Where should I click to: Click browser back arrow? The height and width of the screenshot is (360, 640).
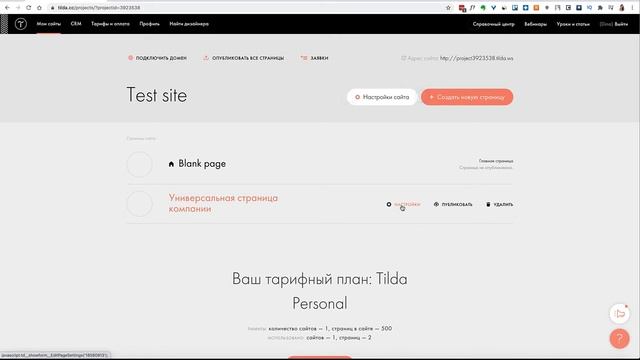coord(7,7)
